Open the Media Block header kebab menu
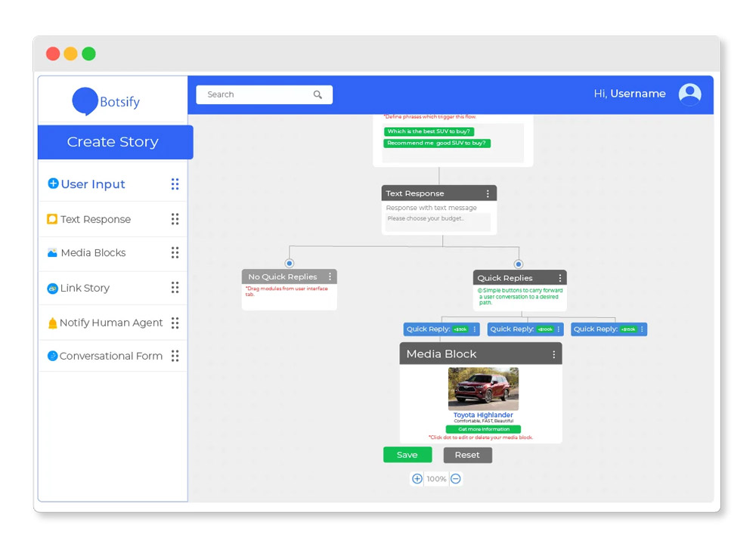756x553 pixels. pos(554,353)
